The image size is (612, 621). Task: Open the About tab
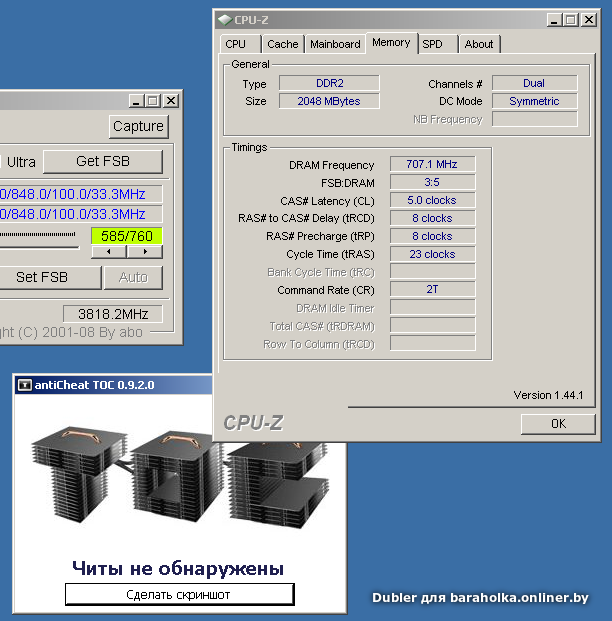click(x=479, y=44)
